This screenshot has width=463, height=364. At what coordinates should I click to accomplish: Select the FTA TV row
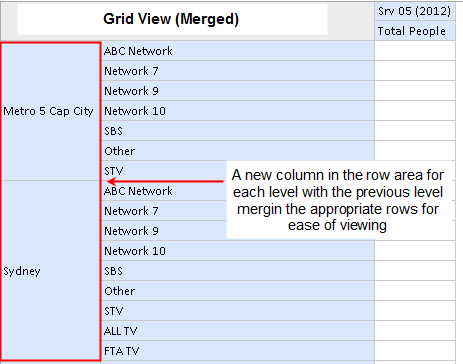[x=238, y=351]
